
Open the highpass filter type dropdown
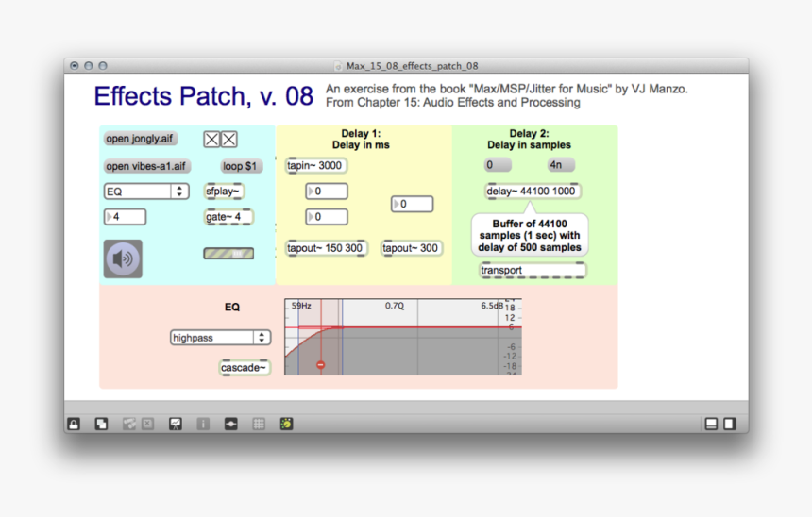[x=221, y=338]
